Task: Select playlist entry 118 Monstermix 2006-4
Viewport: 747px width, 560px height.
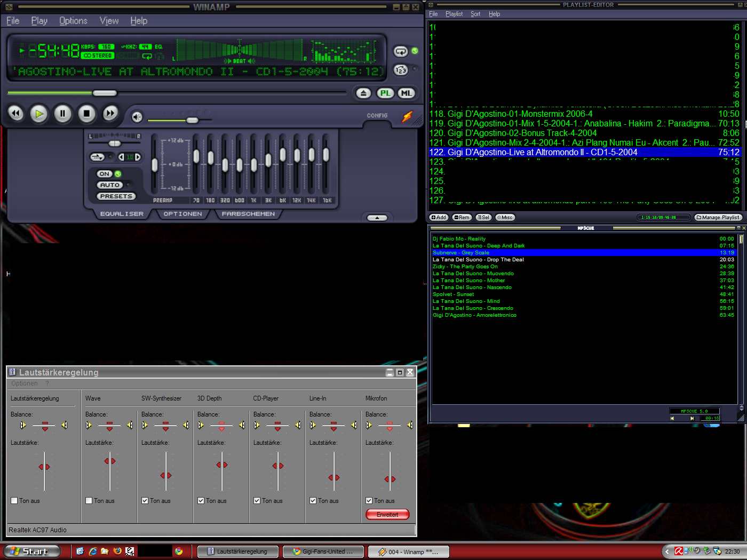Action: 584,114
